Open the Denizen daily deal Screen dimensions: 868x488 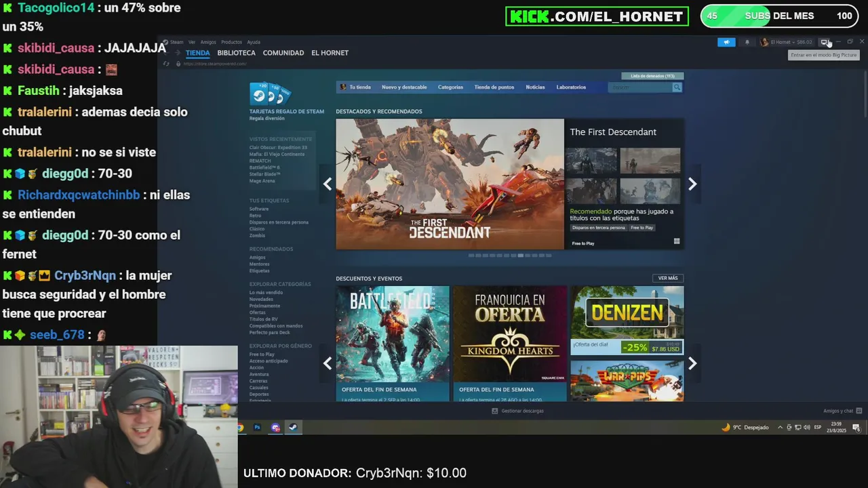tap(627, 321)
